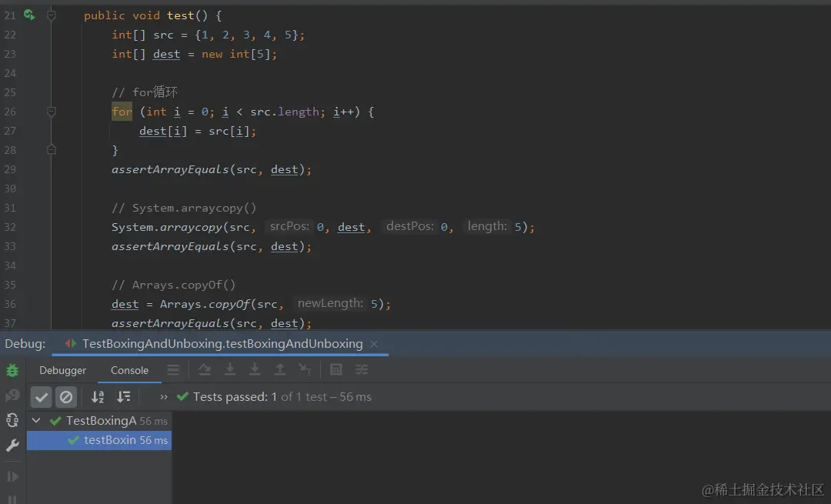Collapse the TestBoxingA tree node
Image resolution: width=831 pixels, height=504 pixels.
pyautogui.click(x=36, y=421)
